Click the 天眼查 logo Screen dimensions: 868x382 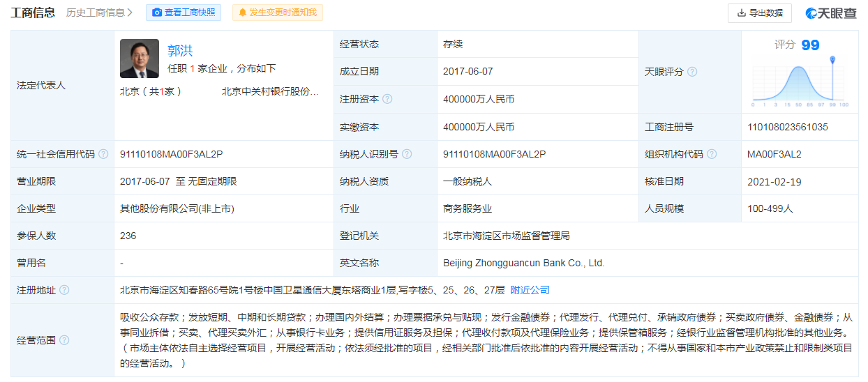click(x=831, y=13)
